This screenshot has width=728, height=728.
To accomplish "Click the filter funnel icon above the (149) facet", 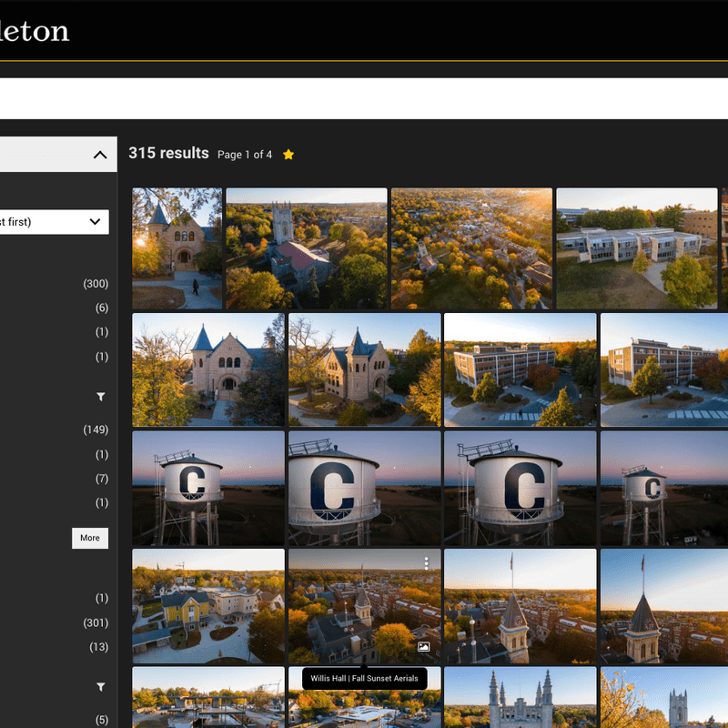I will pos(99,397).
